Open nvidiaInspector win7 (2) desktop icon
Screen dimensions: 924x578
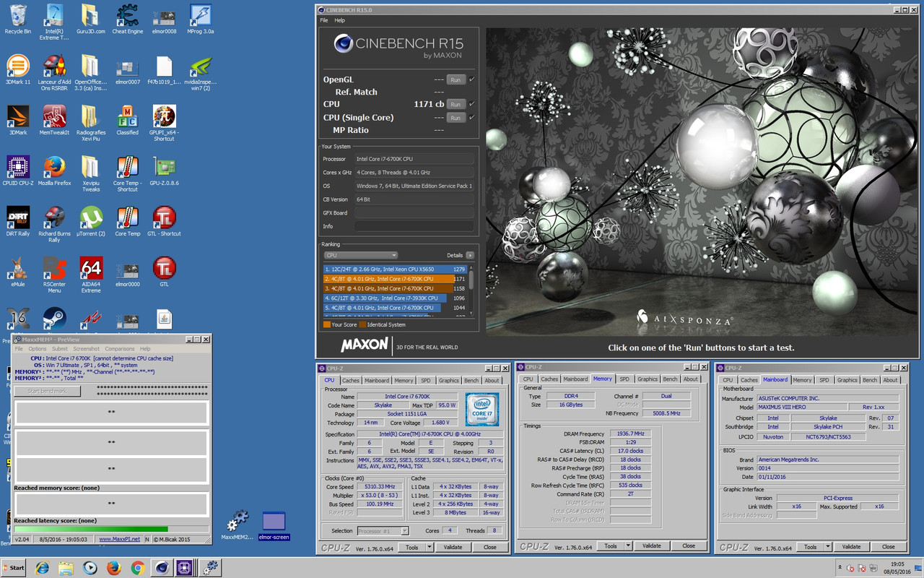point(200,72)
